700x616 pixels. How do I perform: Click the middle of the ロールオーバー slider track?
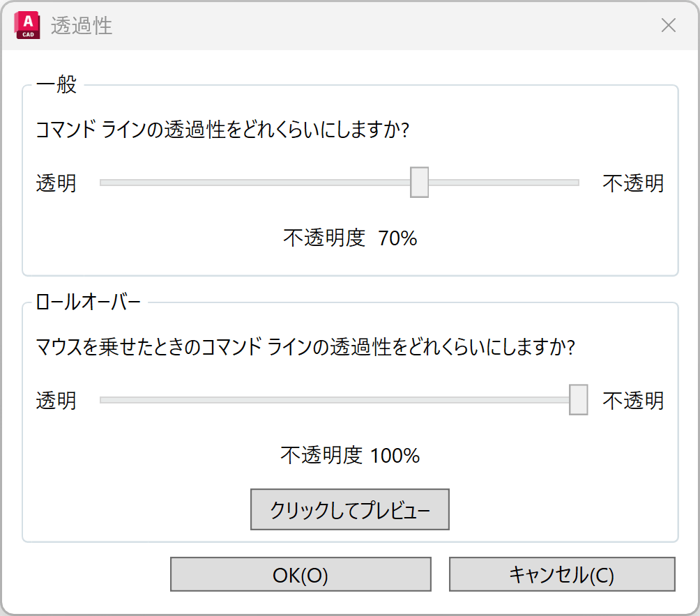(335, 400)
